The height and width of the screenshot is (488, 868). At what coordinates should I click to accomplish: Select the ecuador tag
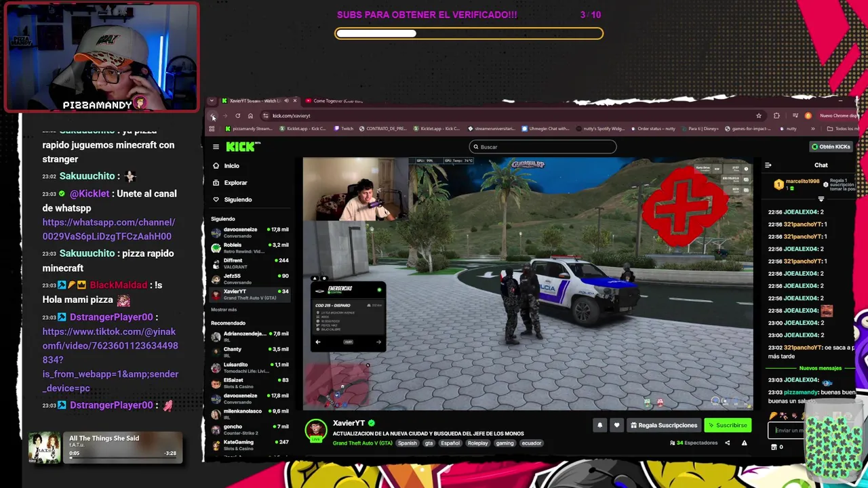532,443
